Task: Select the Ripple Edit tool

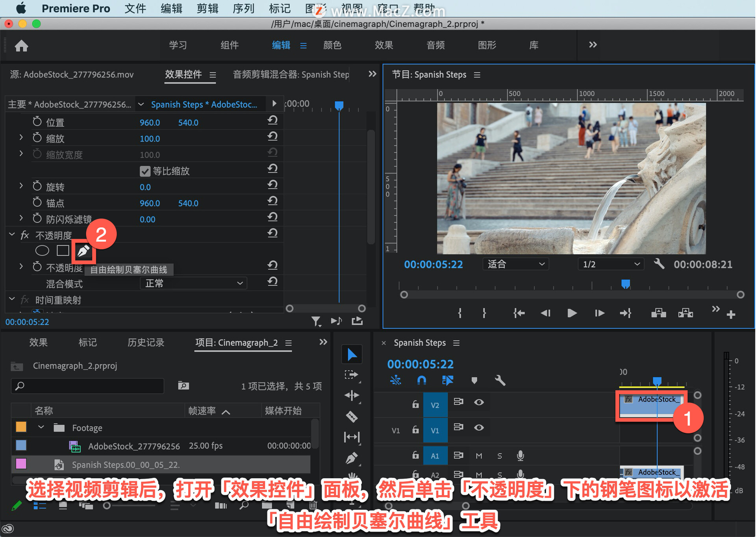Action: 352,396
